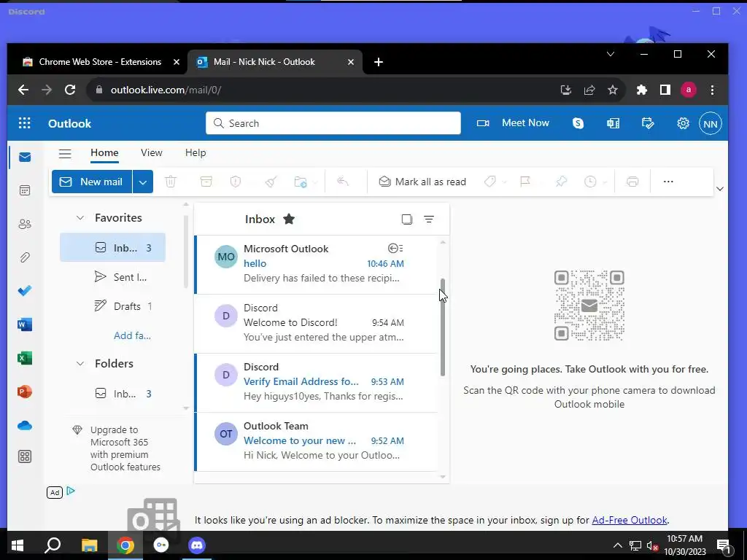Image resolution: width=747 pixels, height=560 pixels.
Task: Toggle the Chrome side panel button
Action: (x=665, y=90)
